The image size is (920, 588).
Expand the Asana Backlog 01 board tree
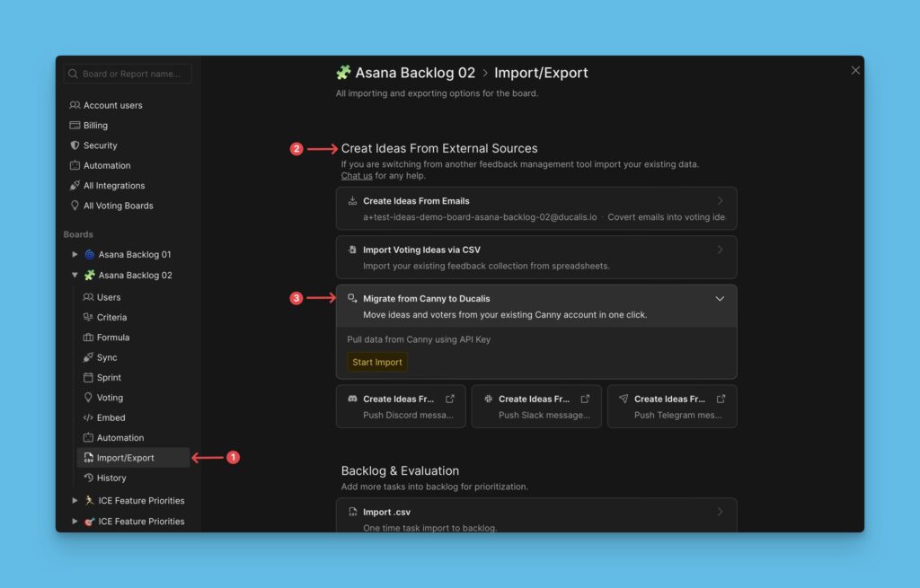tap(75, 255)
